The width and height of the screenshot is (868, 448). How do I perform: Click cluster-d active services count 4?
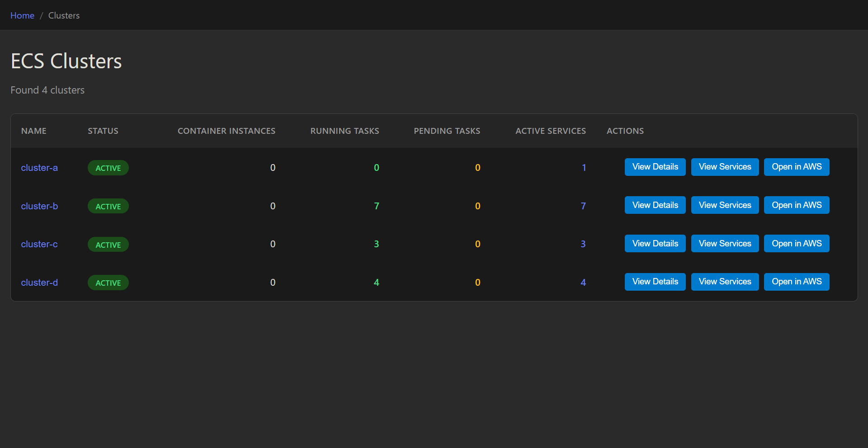pos(583,283)
